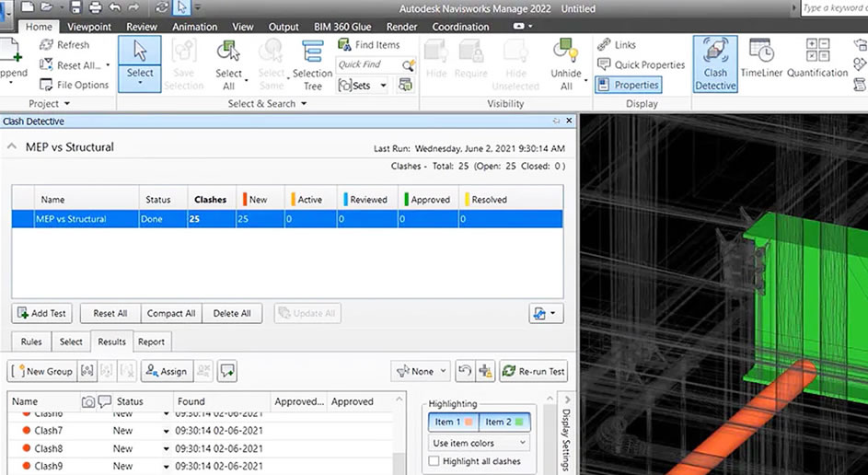Click the Reset All tests button

110,313
